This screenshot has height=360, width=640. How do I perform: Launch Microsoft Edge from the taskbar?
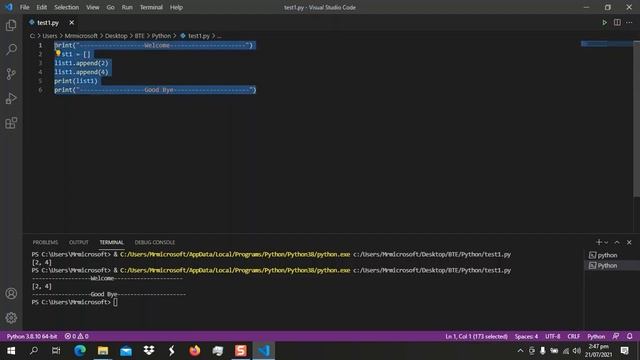click(x=80, y=351)
